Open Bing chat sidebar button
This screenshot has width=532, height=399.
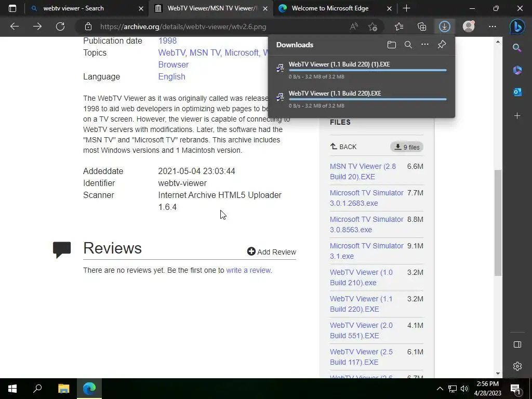coord(517,27)
